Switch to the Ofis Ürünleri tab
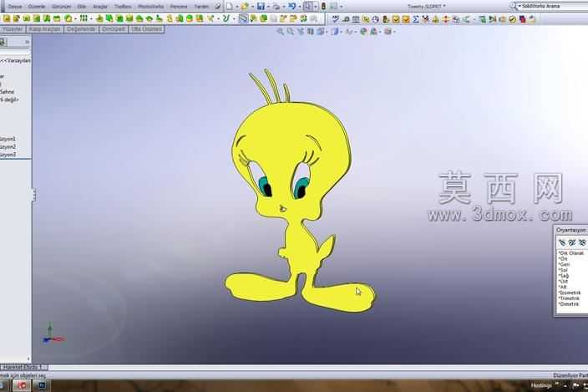588x392 pixels. pos(146,29)
